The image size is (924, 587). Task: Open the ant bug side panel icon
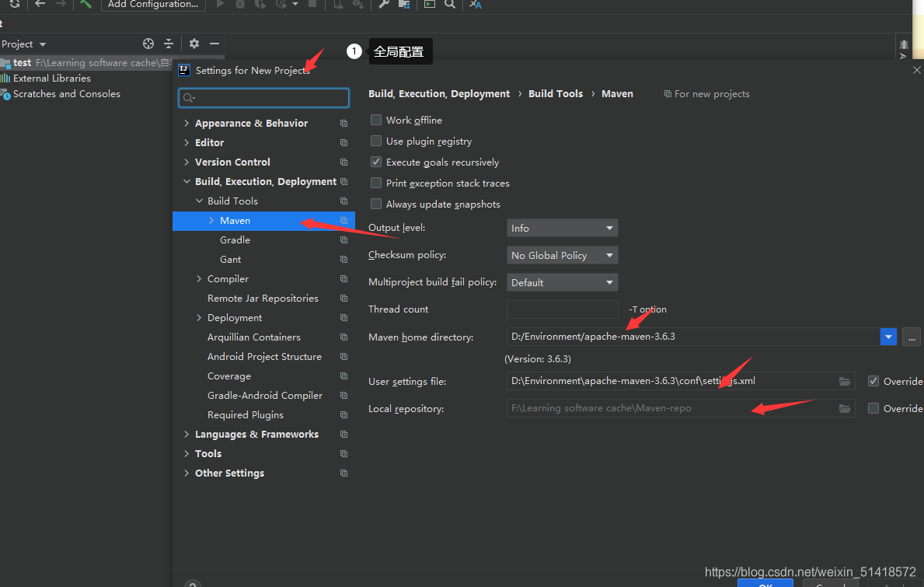[x=903, y=45]
